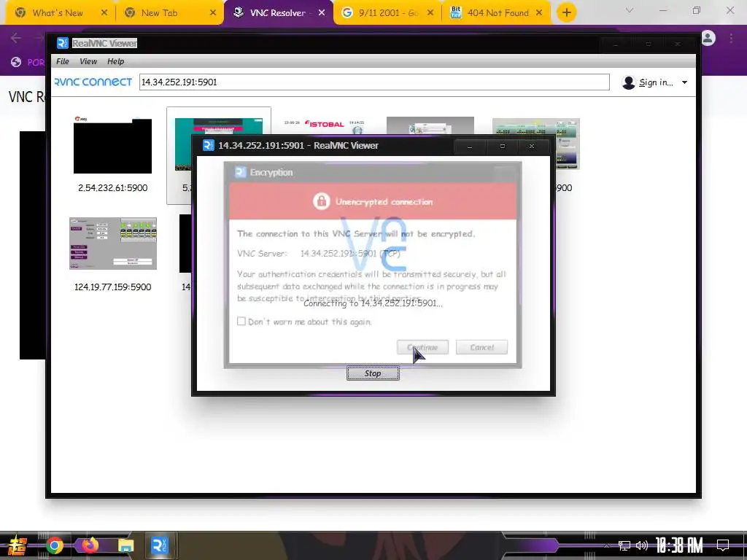The width and height of the screenshot is (747, 560).
Task: Click the VNC address input field
Action: (x=374, y=82)
